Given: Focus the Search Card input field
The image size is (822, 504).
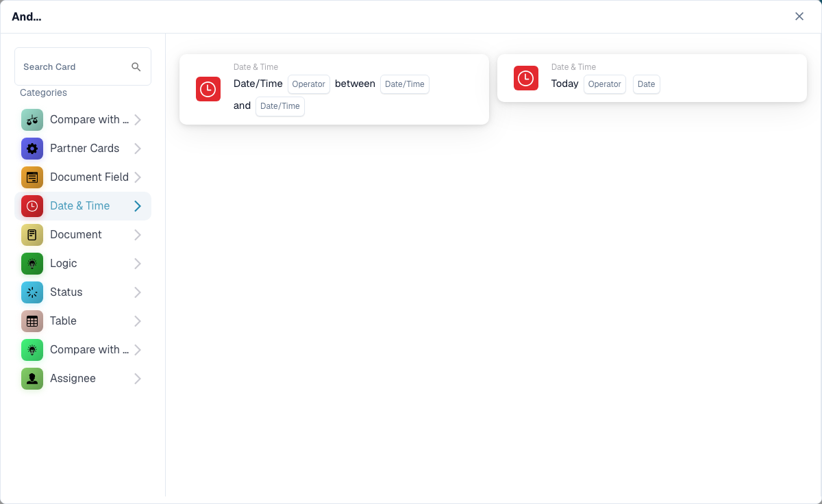Looking at the screenshot, I should pyautogui.click(x=83, y=66).
